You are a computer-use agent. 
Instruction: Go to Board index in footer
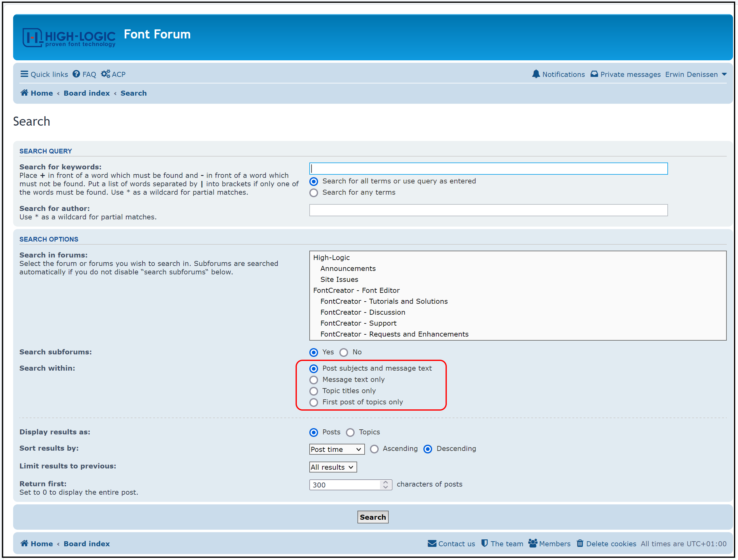point(87,544)
